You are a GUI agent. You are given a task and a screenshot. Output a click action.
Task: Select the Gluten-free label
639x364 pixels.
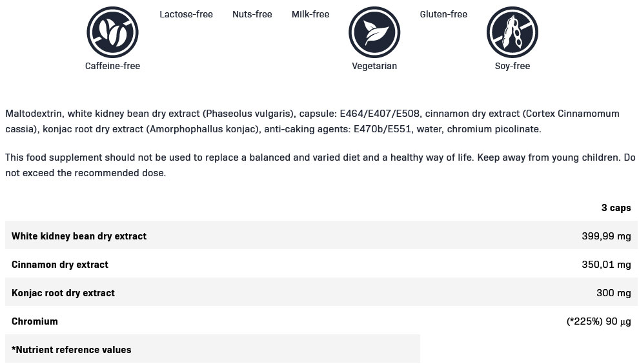pos(443,14)
